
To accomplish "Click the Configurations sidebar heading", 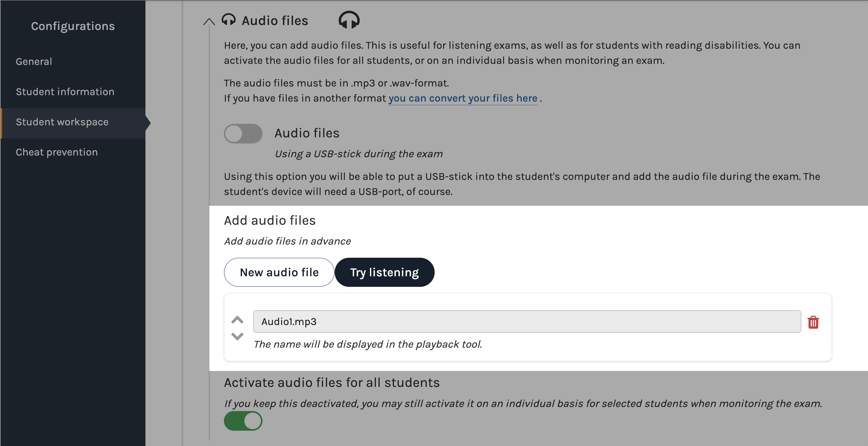I will click(73, 26).
